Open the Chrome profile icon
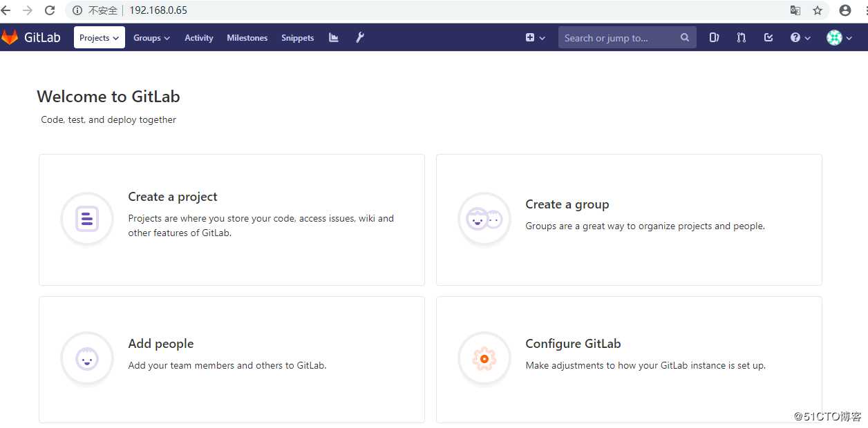This screenshot has height=428, width=868. 845,10
